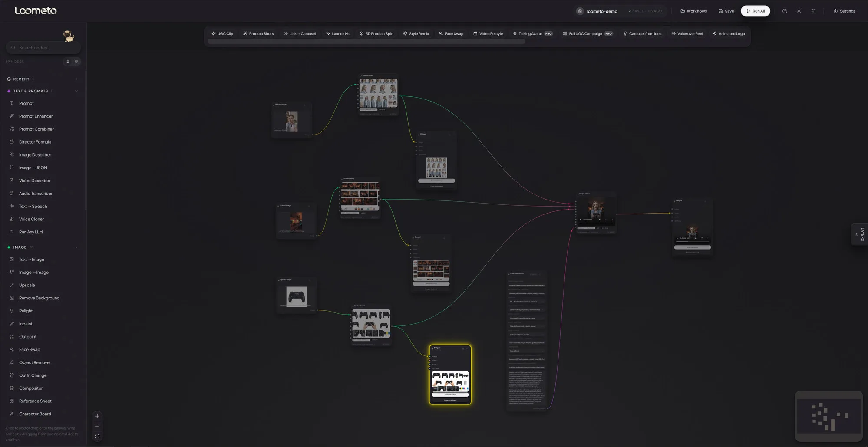Click the loometo-demo workflow name
Viewport: 868px width, 447px height.
coord(602,11)
